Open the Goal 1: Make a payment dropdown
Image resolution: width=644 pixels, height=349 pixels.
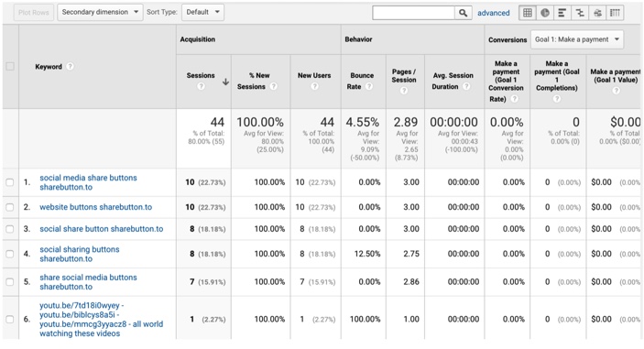pyautogui.click(x=576, y=39)
